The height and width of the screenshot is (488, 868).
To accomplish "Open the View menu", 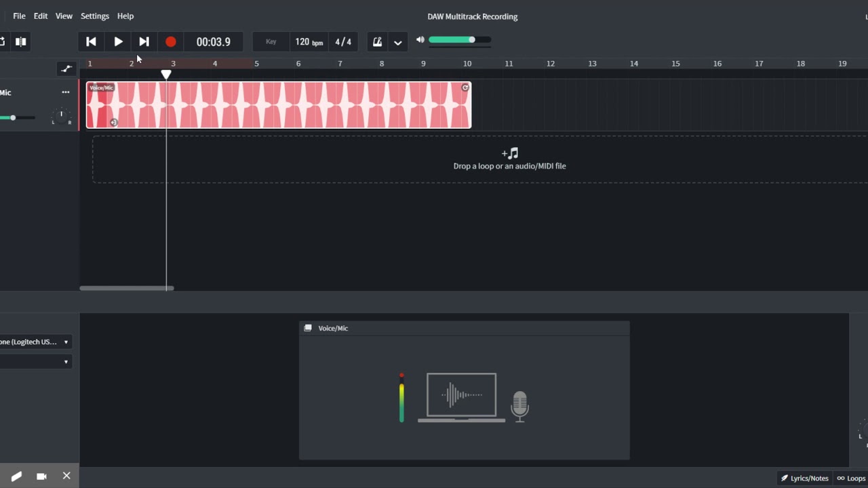I will 64,16.
